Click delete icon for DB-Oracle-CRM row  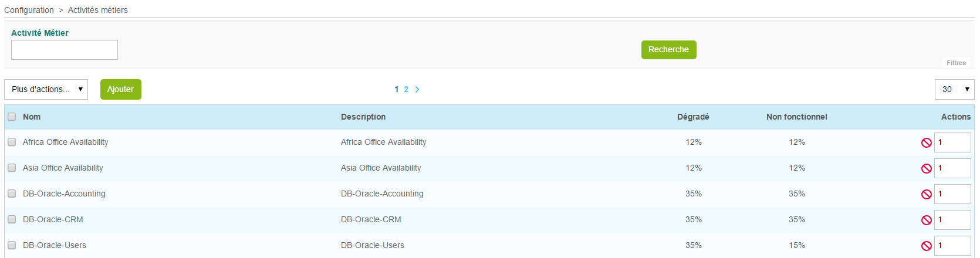tap(926, 220)
